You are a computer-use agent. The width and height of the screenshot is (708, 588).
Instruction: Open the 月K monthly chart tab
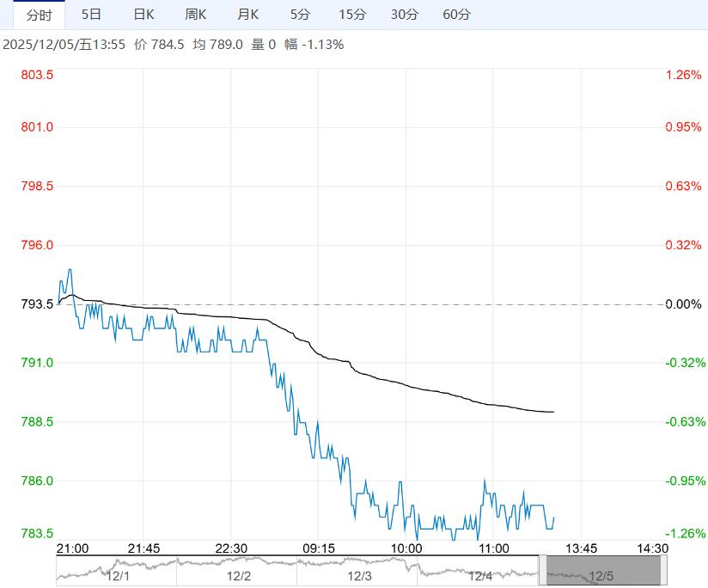pos(247,15)
